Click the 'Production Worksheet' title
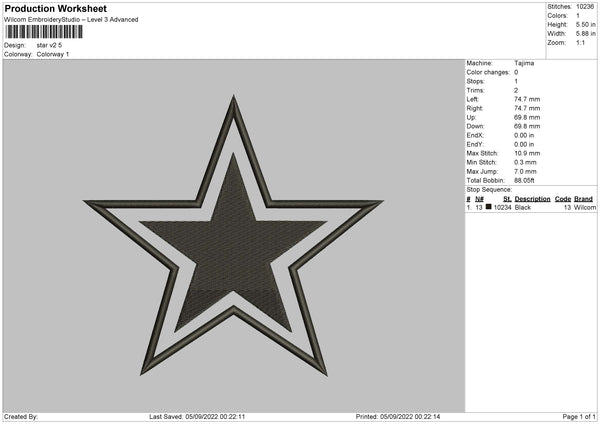Viewport: 600px width, 424px height. click(55, 8)
